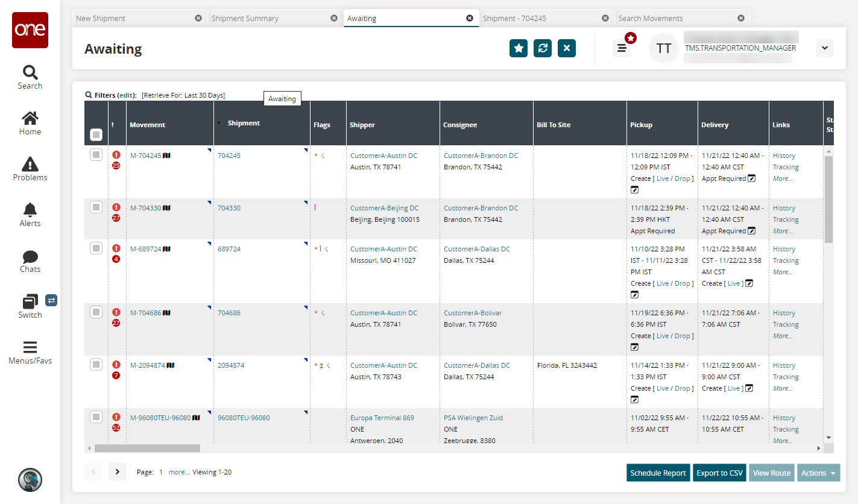Open the Menus/Favs hamburger menu
The height and width of the screenshot is (504, 858).
point(30,352)
